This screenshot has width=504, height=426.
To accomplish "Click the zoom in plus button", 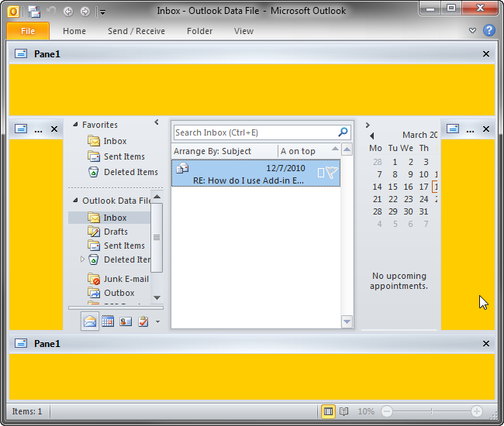I will (477, 411).
